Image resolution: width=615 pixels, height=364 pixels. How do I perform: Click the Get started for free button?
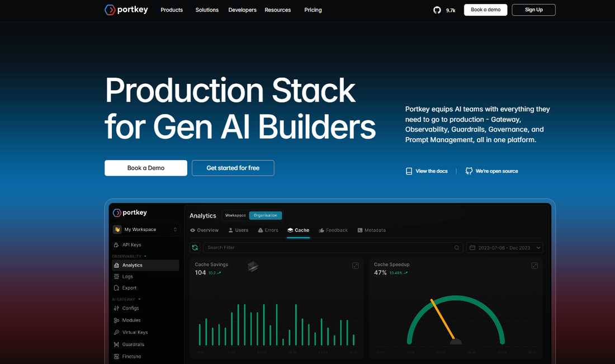tap(233, 168)
